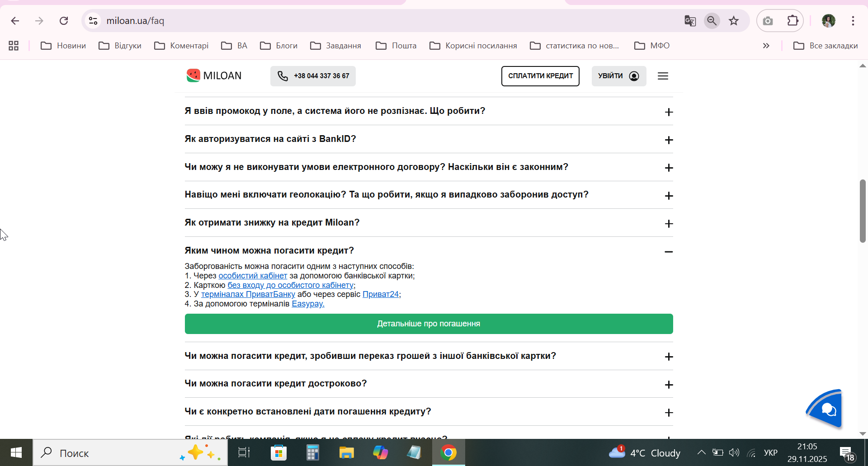The image size is (868, 466).
Task: Open the Chrome profile avatar
Action: click(828, 21)
